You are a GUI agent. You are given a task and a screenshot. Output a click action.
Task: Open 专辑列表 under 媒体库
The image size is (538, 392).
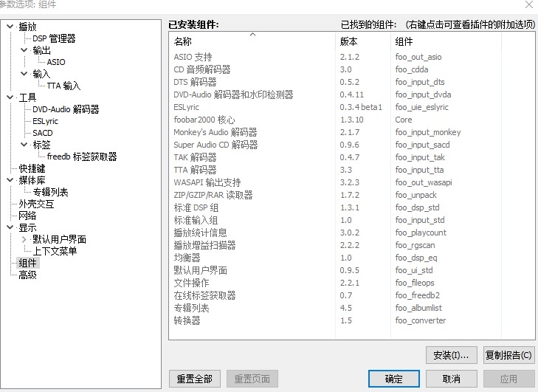[x=50, y=192]
